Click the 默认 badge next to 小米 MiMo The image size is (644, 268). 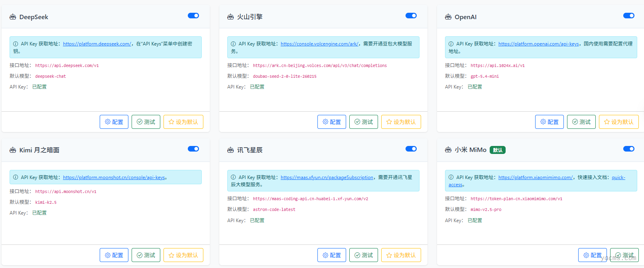[x=498, y=150]
